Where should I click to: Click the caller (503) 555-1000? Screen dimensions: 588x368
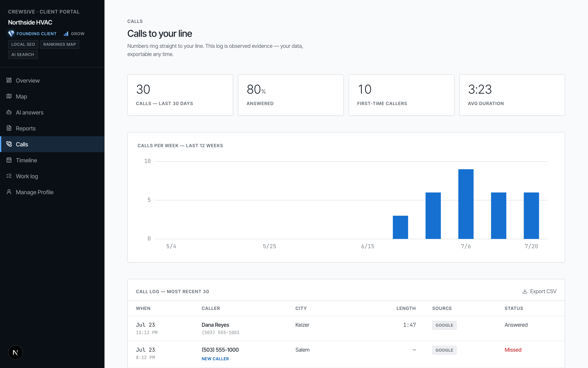pyautogui.click(x=220, y=350)
